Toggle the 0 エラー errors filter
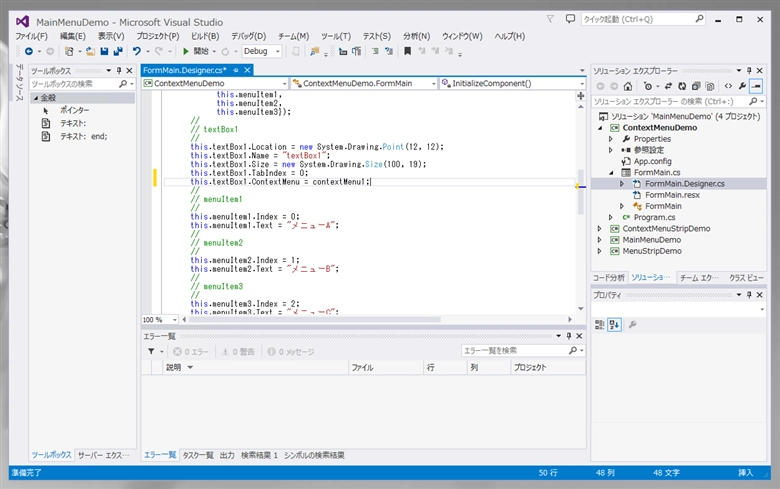The width and height of the screenshot is (780, 489). (x=191, y=352)
